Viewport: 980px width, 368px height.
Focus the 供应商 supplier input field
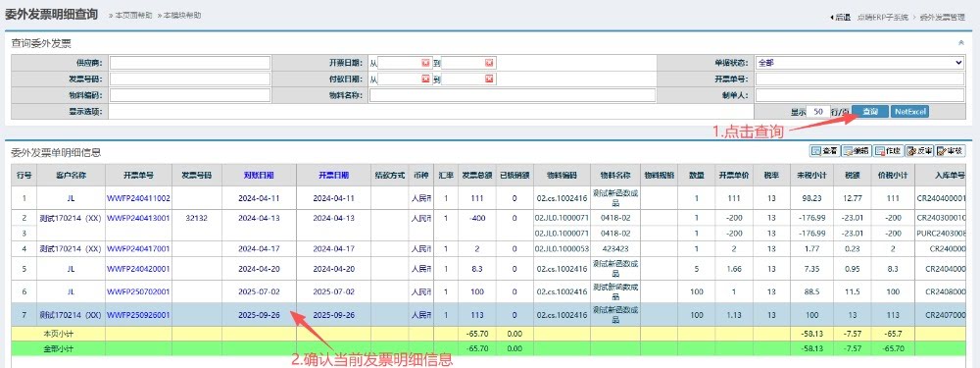[x=191, y=63]
